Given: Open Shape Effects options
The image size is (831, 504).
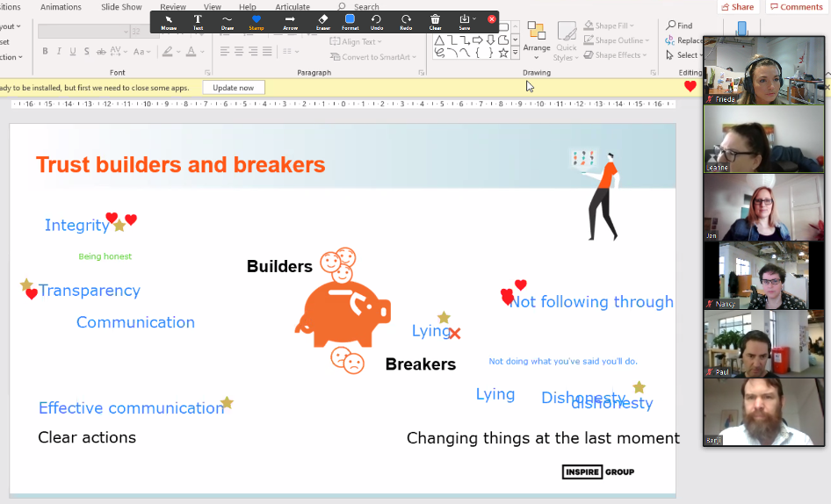Looking at the screenshot, I should coord(615,55).
